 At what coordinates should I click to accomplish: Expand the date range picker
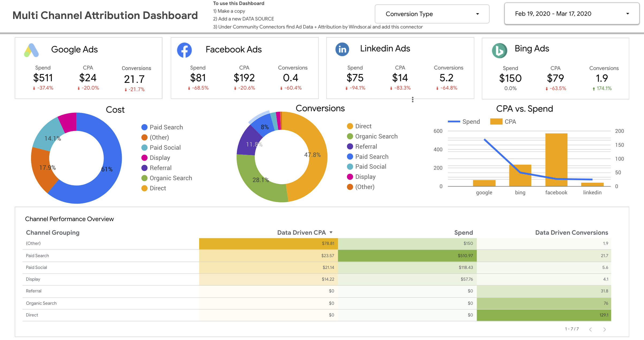click(x=571, y=14)
